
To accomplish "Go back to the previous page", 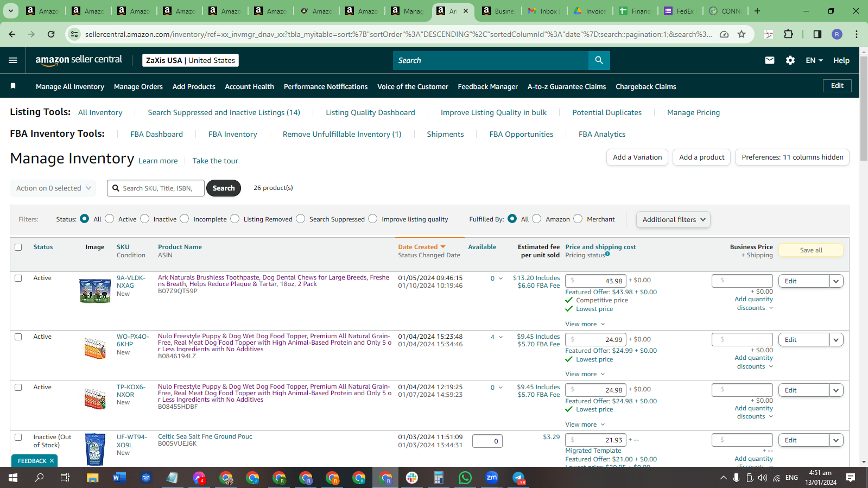I will coord(12,34).
